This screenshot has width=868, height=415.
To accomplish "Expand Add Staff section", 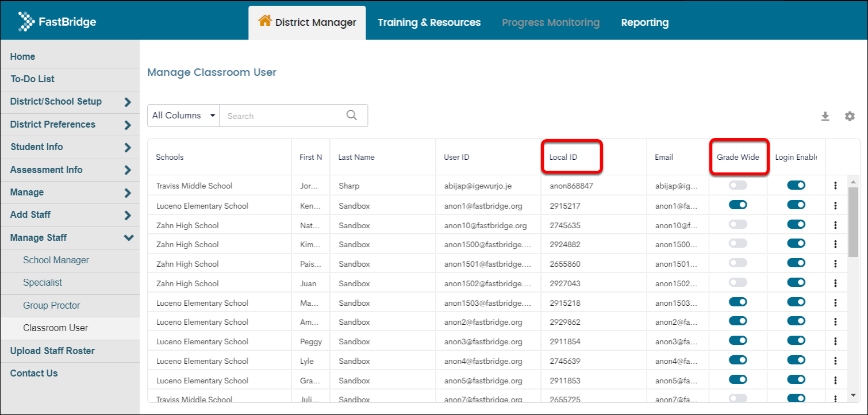I will [70, 215].
